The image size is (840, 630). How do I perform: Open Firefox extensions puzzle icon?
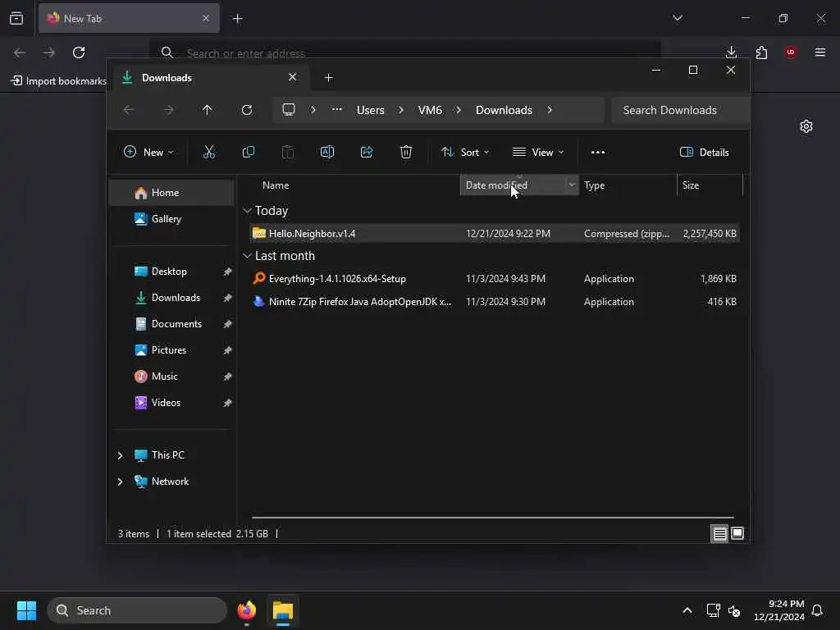tap(761, 52)
